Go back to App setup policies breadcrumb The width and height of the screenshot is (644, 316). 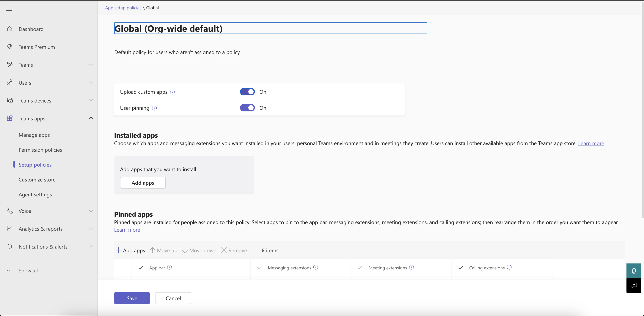tap(123, 8)
